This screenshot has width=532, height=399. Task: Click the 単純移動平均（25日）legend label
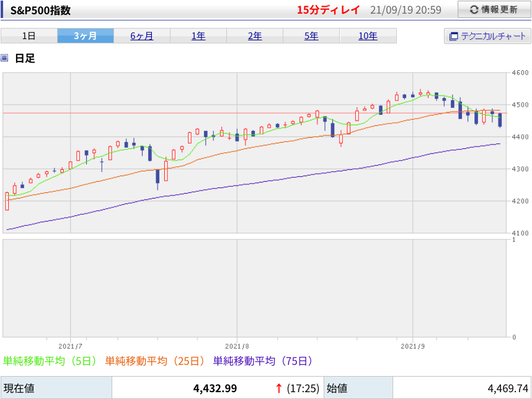point(155,361)
